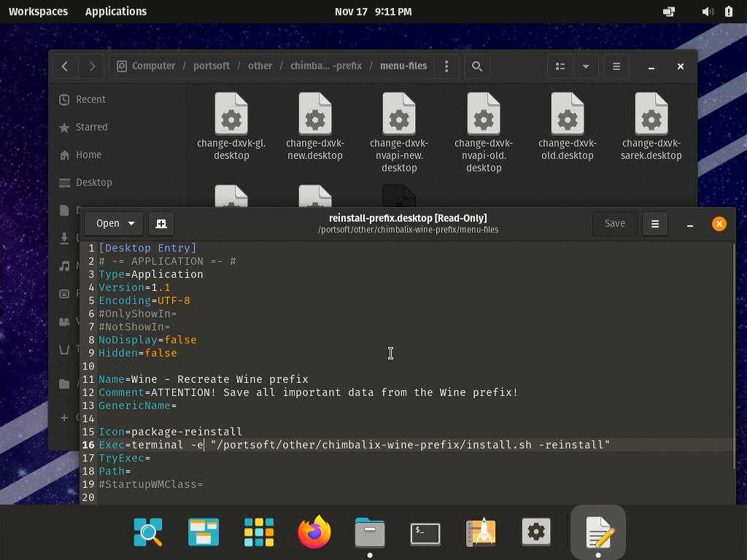Open the path options three-dot menu
The height and width of the screenshot is (560, 747).
[446, 66]
